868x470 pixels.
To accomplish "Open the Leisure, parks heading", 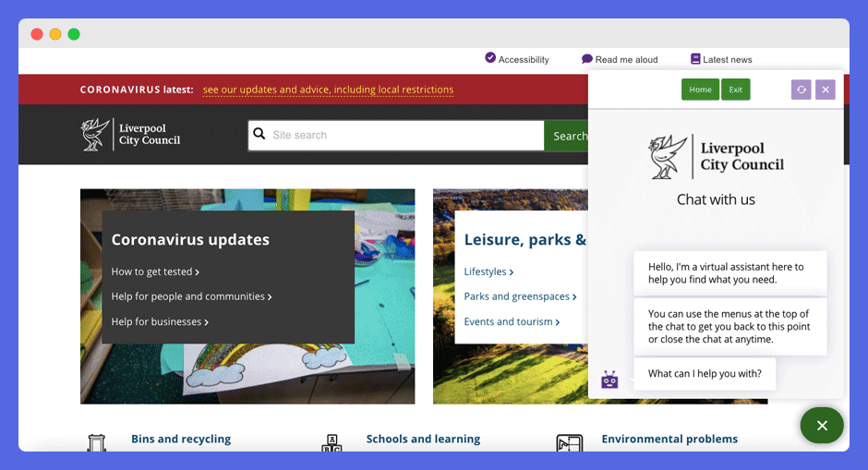I will coord(524,240).
